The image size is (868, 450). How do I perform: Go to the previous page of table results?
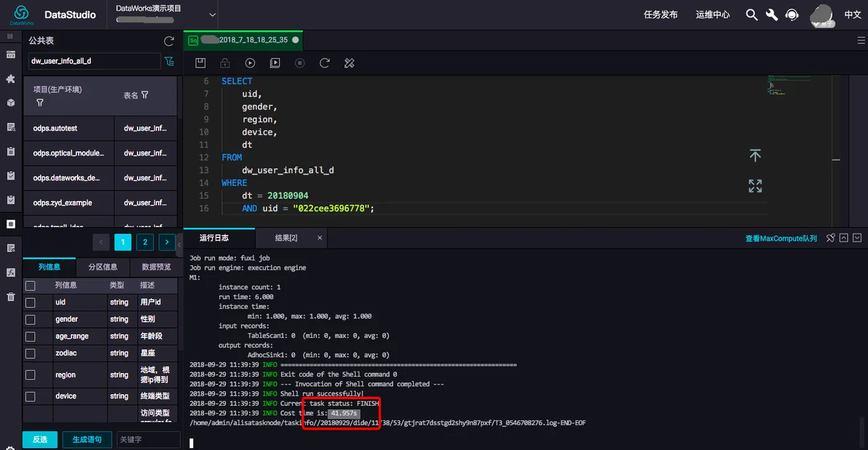(x=101, y=242)
